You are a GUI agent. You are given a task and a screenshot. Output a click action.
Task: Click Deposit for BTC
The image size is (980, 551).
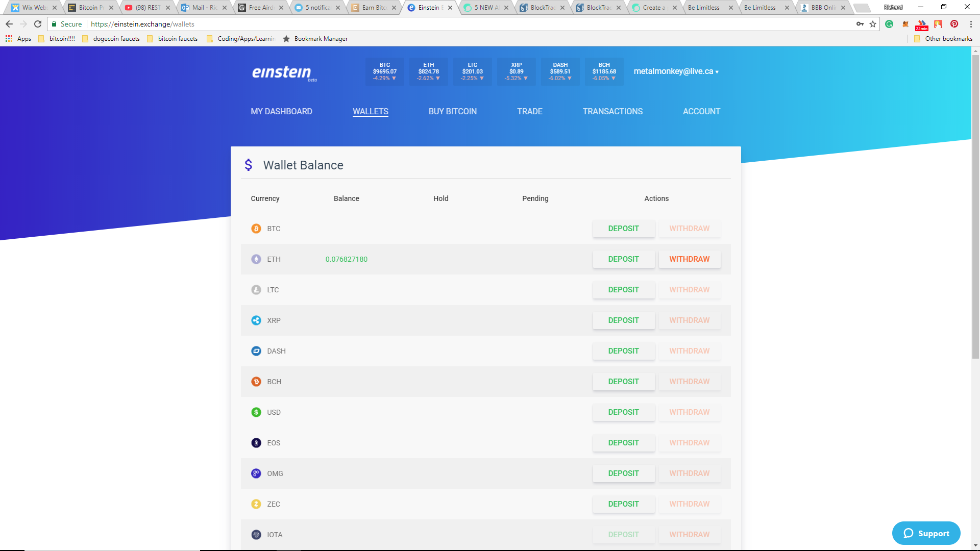624,229
